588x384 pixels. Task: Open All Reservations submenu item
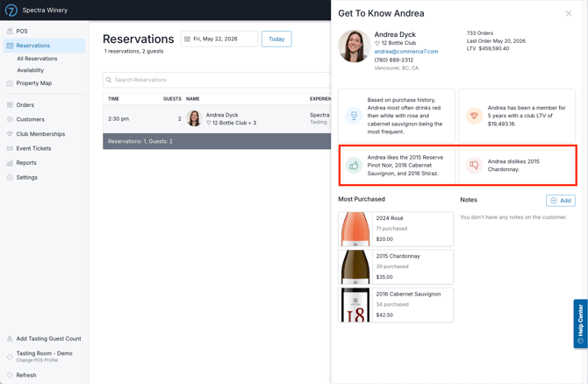point(37,59)
